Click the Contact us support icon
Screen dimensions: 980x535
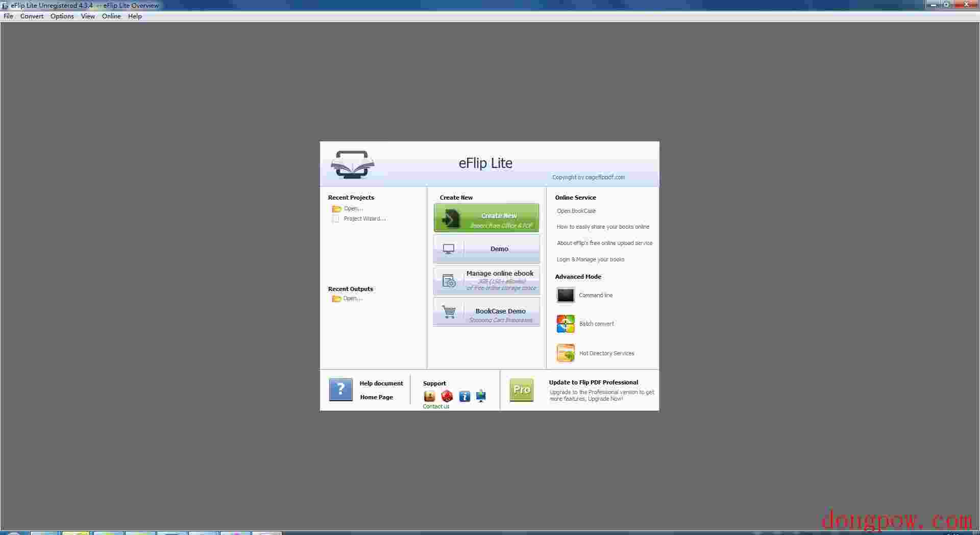coord(430,396)
